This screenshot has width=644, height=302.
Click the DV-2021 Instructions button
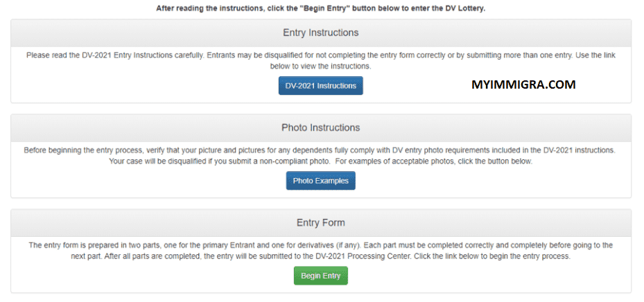point(321,86)
